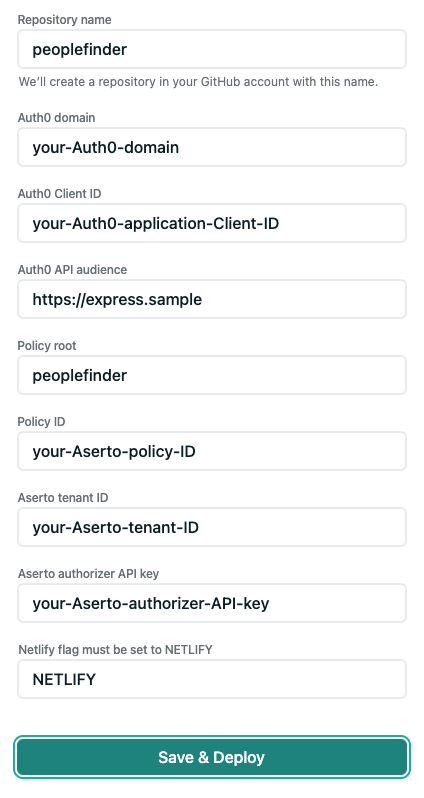Click the Netlify flag instruction label
The width and height of the screenshot is (424, 798).
(x=116, y=650)
